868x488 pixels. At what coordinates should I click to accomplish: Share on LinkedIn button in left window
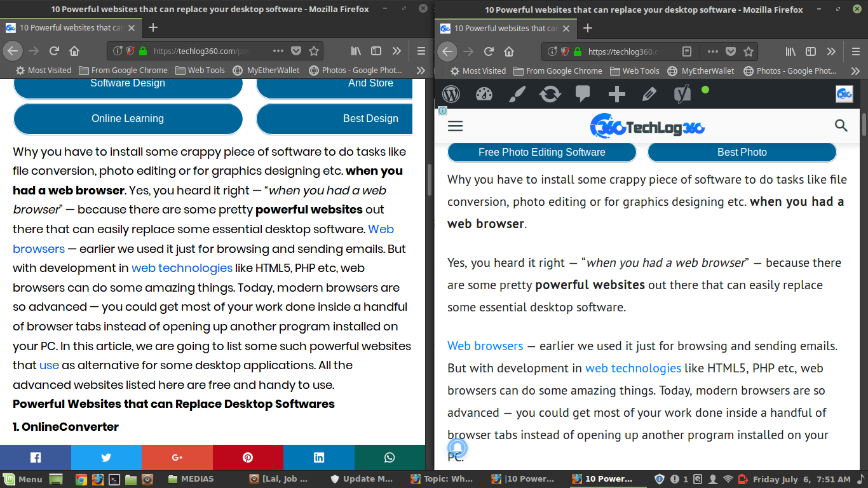[318, 457]
